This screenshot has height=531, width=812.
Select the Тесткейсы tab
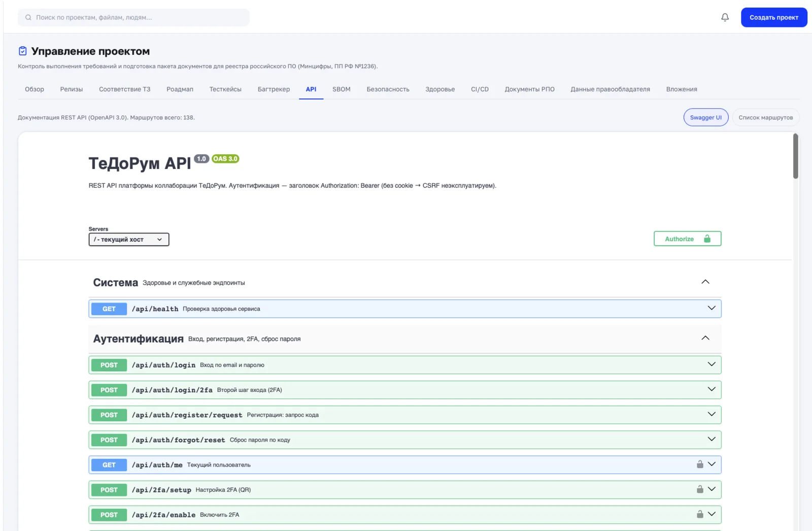(x=225, y=89)
